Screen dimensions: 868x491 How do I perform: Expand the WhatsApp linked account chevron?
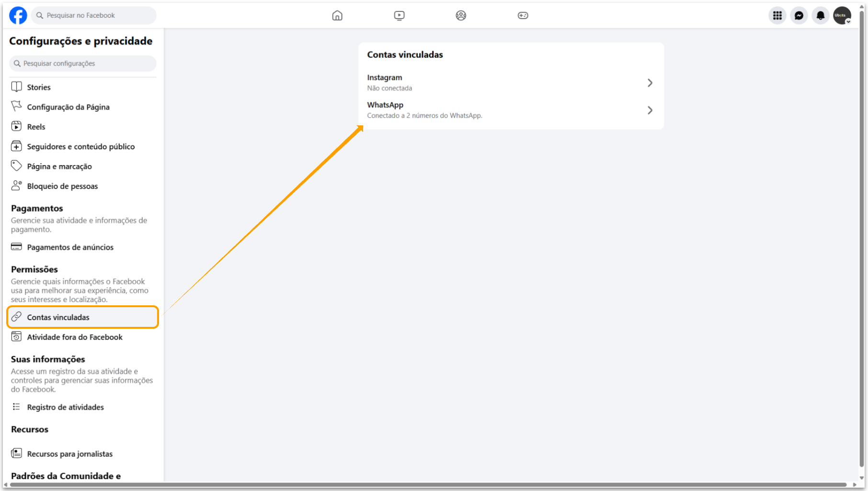pos(650,110)
